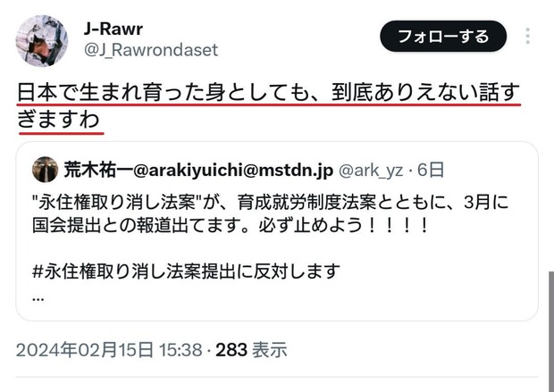Click the J-Rawr display name

tap(113, 29)
